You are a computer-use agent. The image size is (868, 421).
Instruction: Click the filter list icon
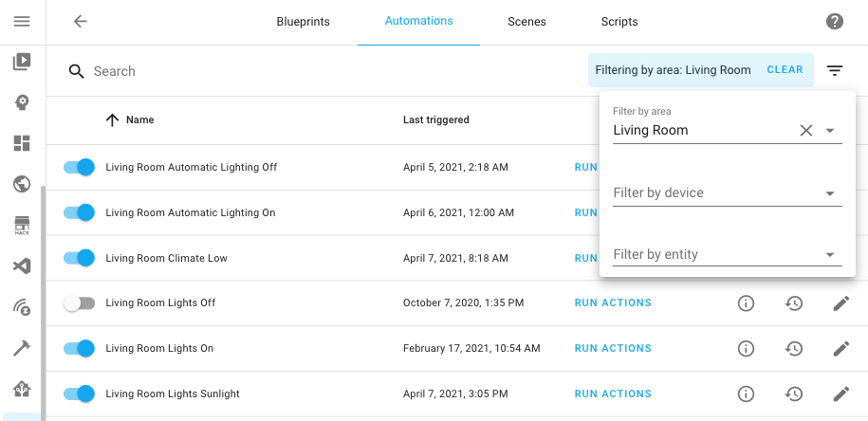coord(834,70)
